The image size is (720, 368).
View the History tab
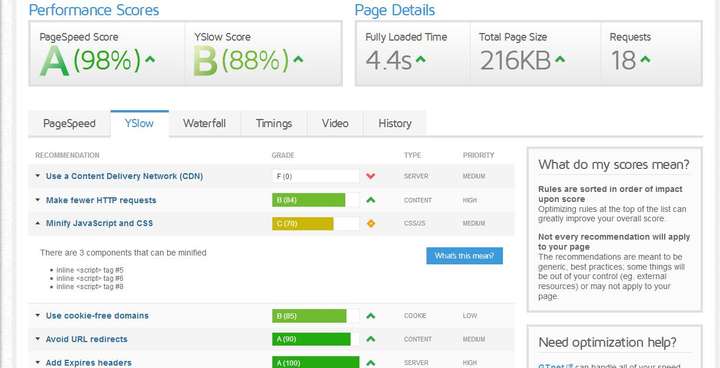pos(395,124)
